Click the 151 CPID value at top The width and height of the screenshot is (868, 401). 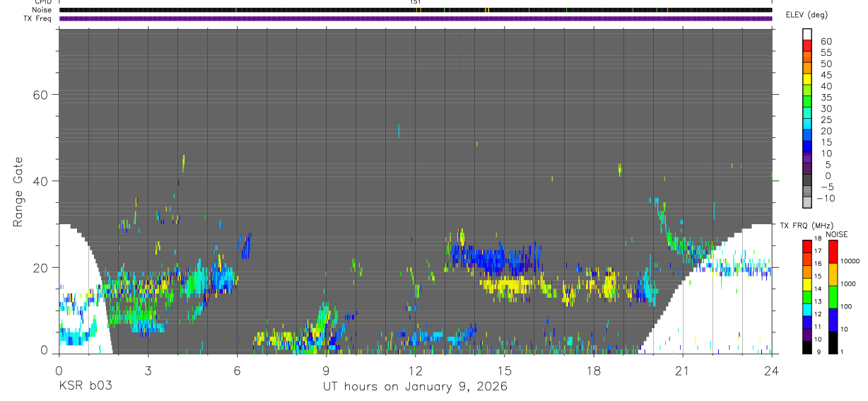[x=416, y=2]
